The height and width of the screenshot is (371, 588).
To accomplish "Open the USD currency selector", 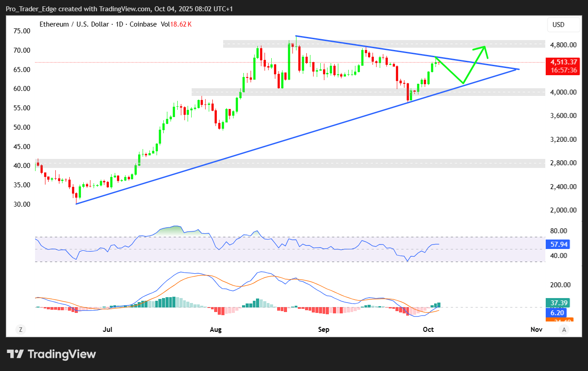I will pos(564,25).
